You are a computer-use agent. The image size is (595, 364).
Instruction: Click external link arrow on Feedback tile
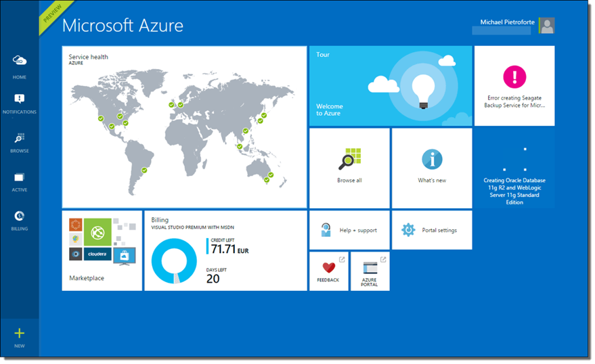click(x=342, y=259)
